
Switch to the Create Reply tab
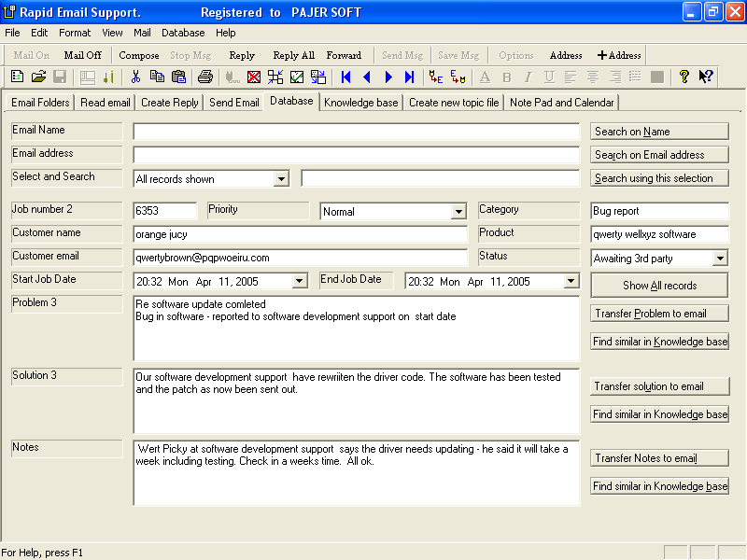coord(170,103)
